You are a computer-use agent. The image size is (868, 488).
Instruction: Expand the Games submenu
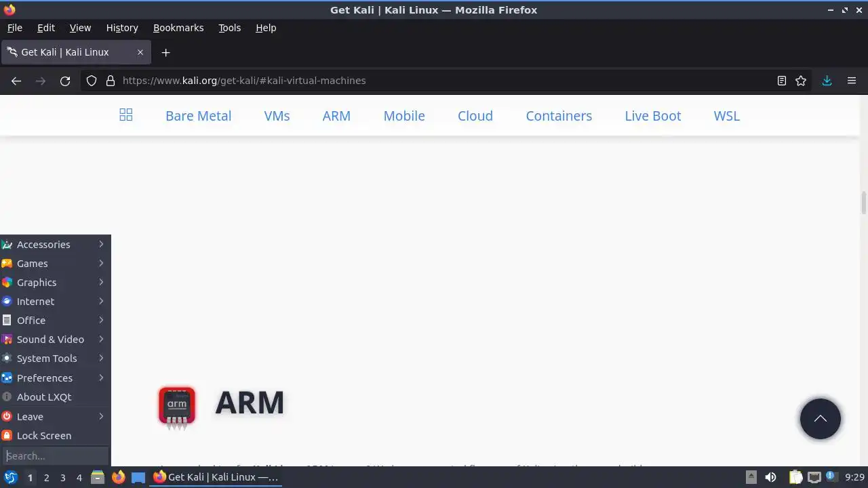pos(56,264)
